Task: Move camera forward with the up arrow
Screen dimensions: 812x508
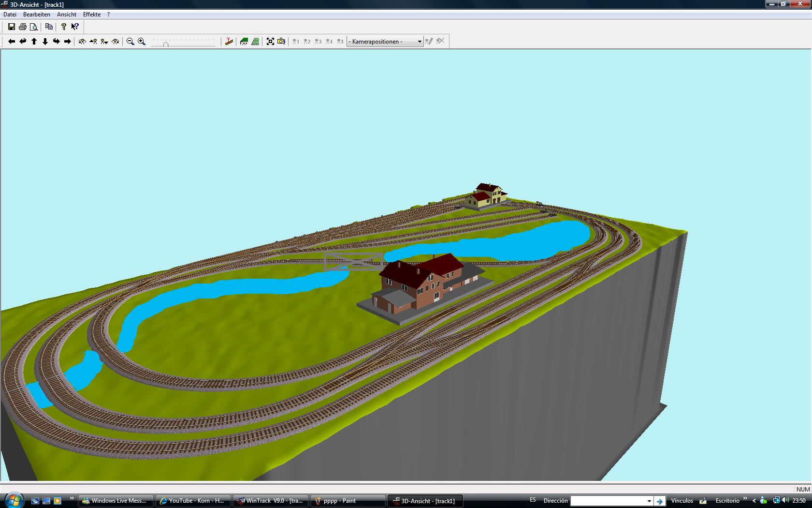Action: [34, 42]
